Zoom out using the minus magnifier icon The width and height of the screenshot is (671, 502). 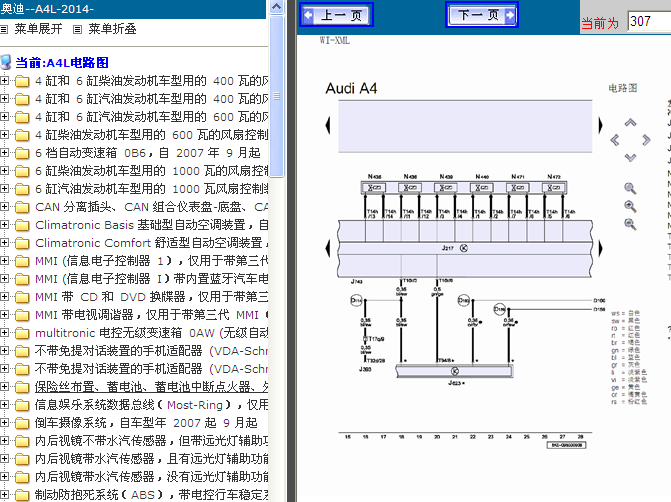[630, 224]
